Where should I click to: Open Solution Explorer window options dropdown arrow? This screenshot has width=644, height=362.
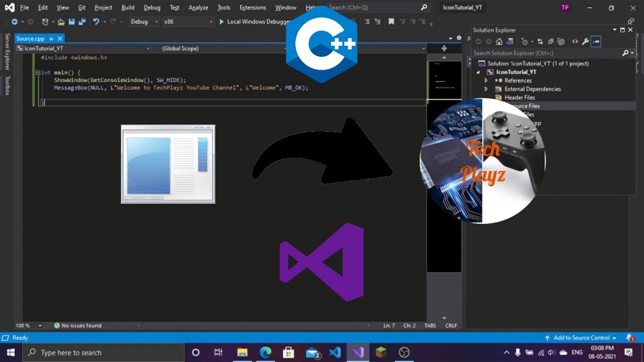click(615, 30)
